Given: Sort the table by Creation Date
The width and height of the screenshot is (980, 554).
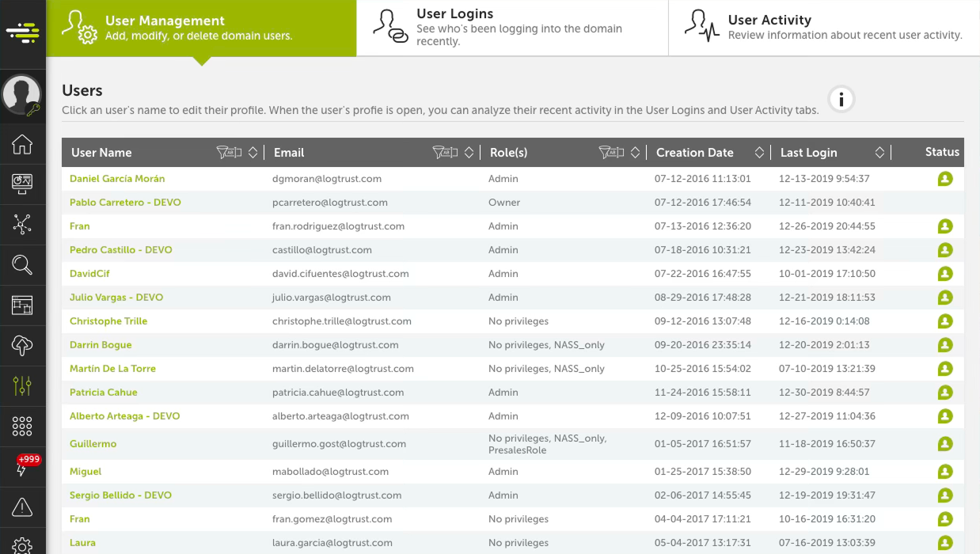Looking at the screenshot, I should 758,152.
